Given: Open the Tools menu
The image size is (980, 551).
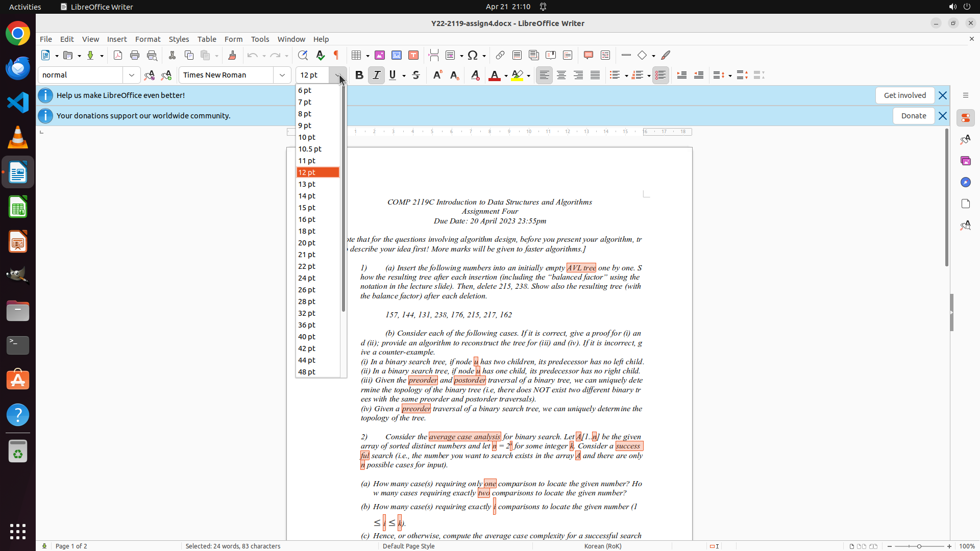Looking at the screenshot, I should pyautogui.click(x=260, y=39).
